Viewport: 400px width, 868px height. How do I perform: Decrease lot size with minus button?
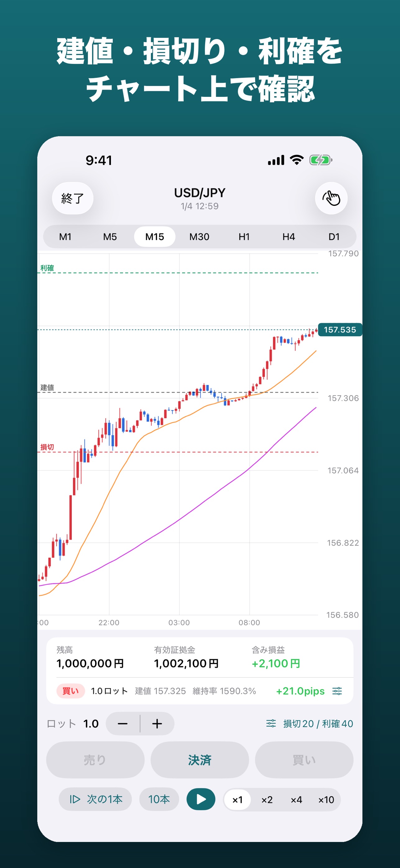(123, 723)
